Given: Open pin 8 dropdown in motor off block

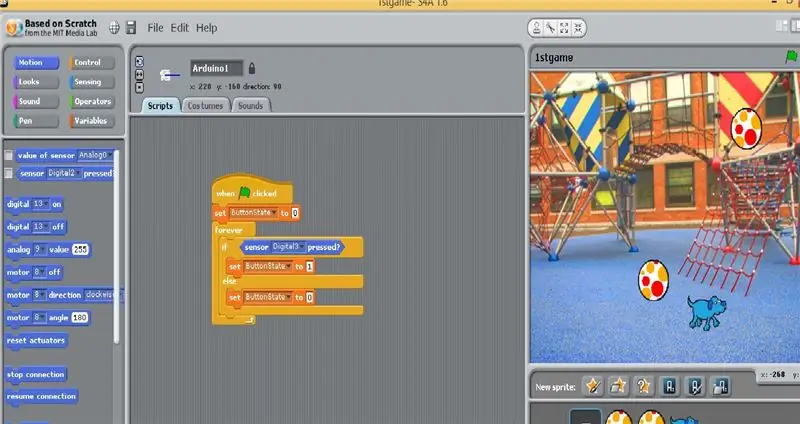Looking at the screenshot, I should 39,272.
